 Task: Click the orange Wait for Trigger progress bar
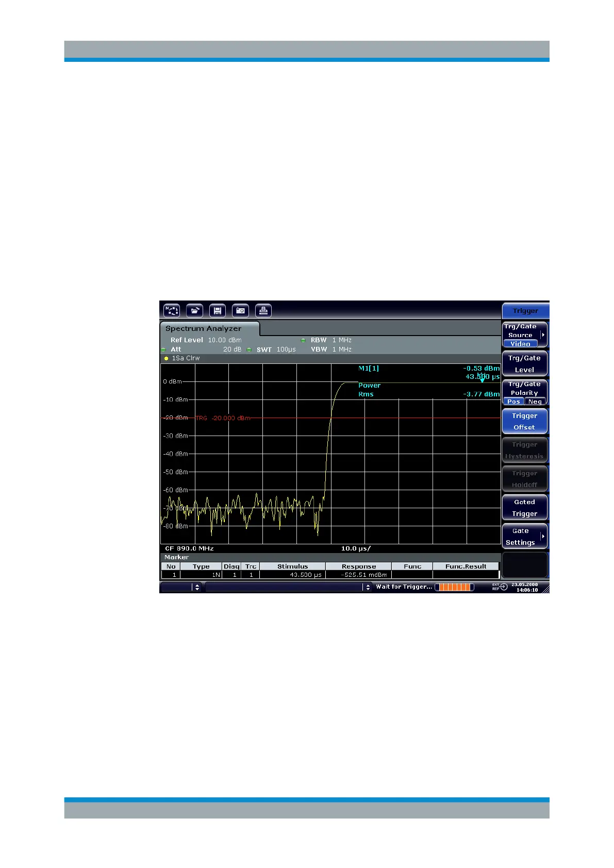[x=454, y=587]
